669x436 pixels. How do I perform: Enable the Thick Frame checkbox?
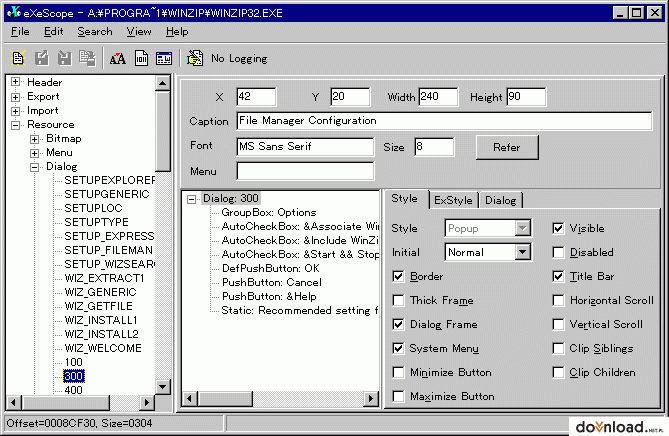(398, 300)
